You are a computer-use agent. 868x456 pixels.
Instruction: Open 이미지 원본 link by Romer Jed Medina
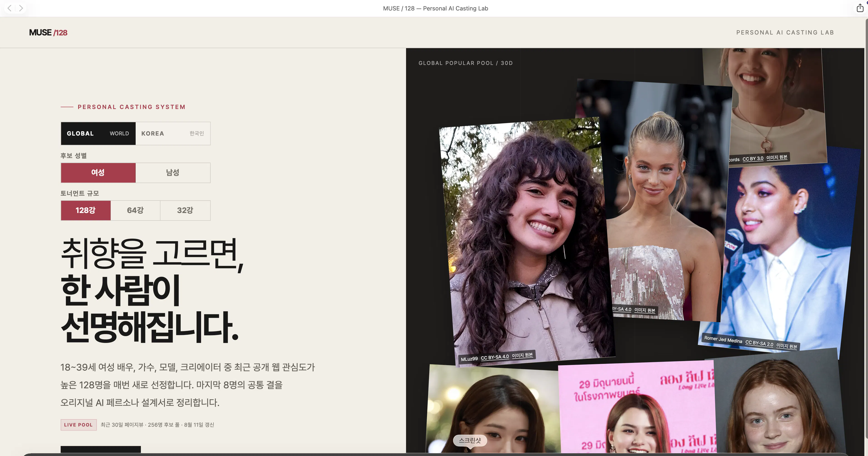[787, 346]
